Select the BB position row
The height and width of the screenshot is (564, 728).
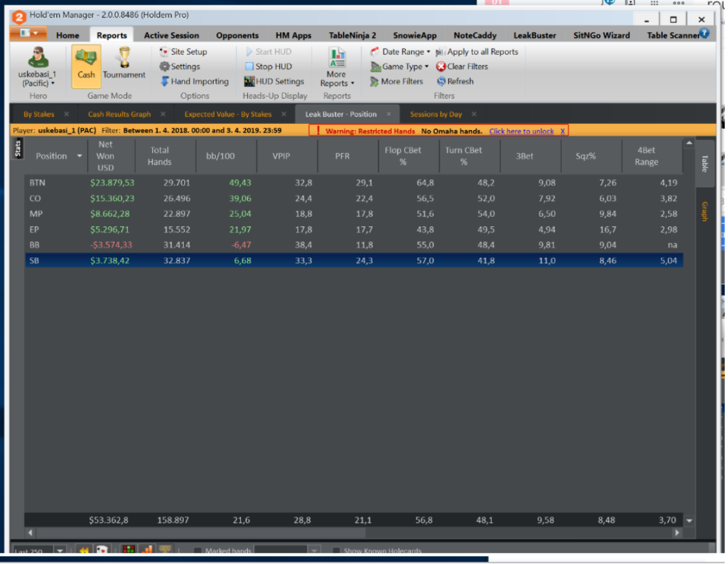[354, 245]
